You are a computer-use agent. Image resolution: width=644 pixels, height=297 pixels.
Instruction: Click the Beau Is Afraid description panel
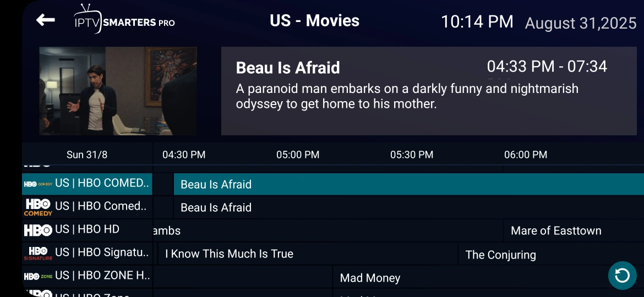[x=429, y=91]
